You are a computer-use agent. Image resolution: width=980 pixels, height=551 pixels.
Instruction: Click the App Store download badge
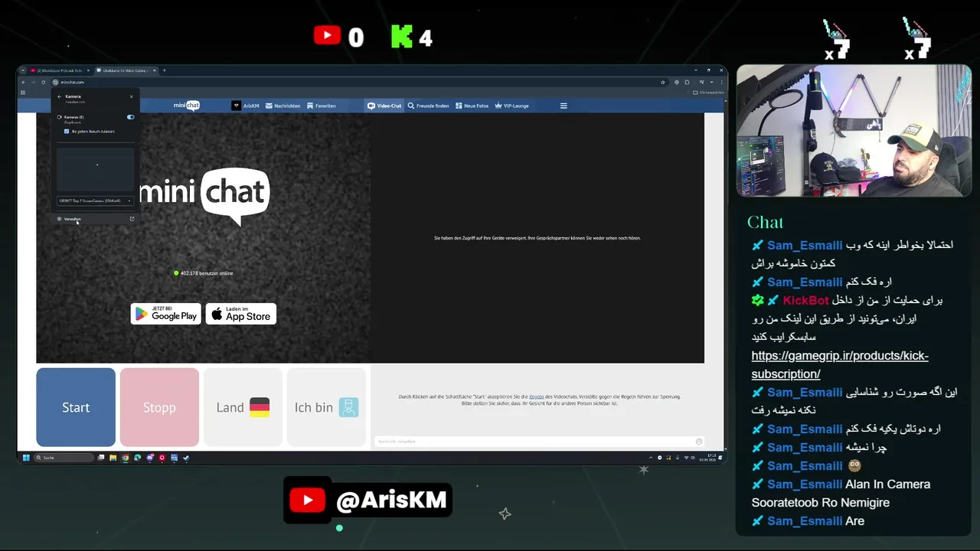click(241, 314)
